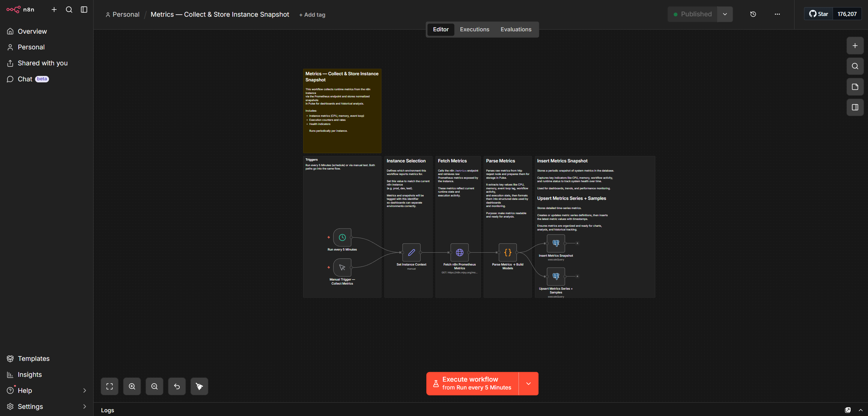Open the yellow workflow description sticky note
Viewport: 868px width, 416px height.
pyautogui.click(x=342, y=111)
